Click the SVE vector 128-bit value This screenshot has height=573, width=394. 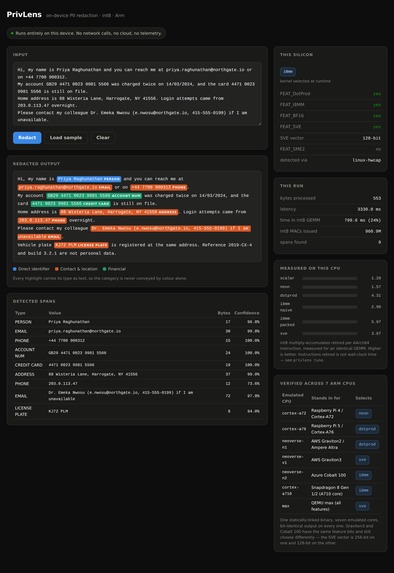coord(372,138)
